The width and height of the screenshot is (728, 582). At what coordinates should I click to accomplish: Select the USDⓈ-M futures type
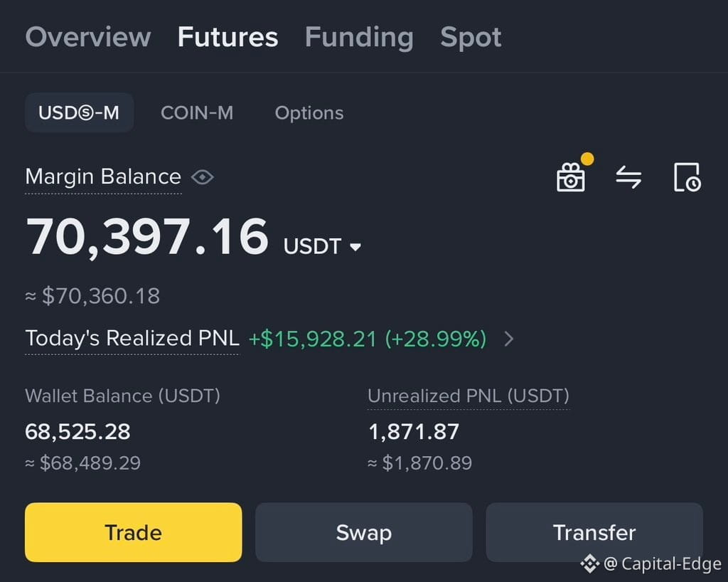80,113
